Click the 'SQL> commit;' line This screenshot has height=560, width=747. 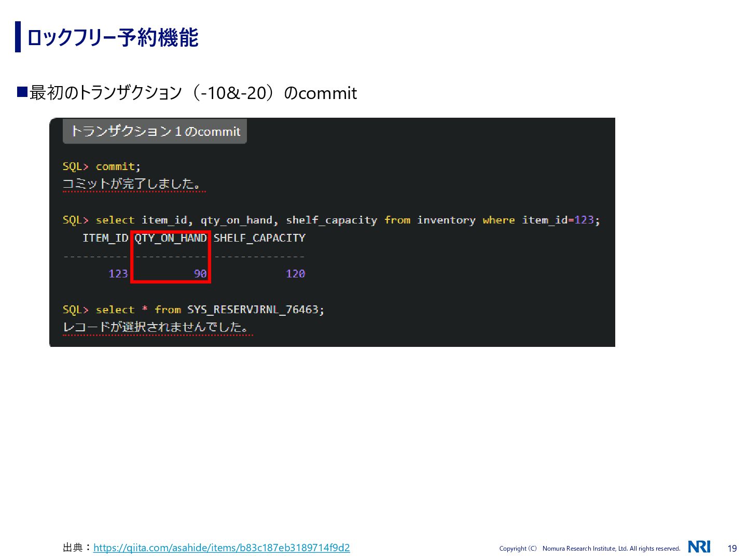(x=102, y=166)
